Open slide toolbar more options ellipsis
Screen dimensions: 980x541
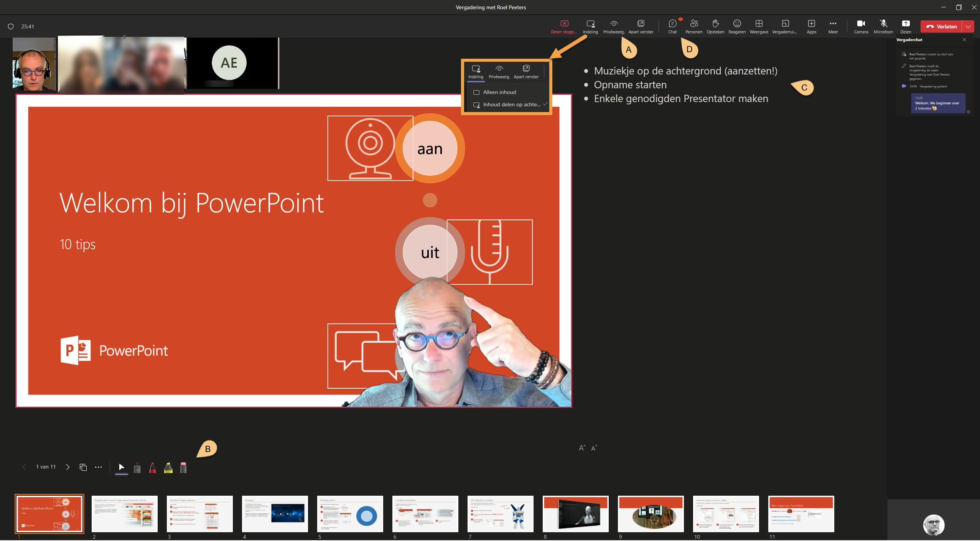pos(99,467)
